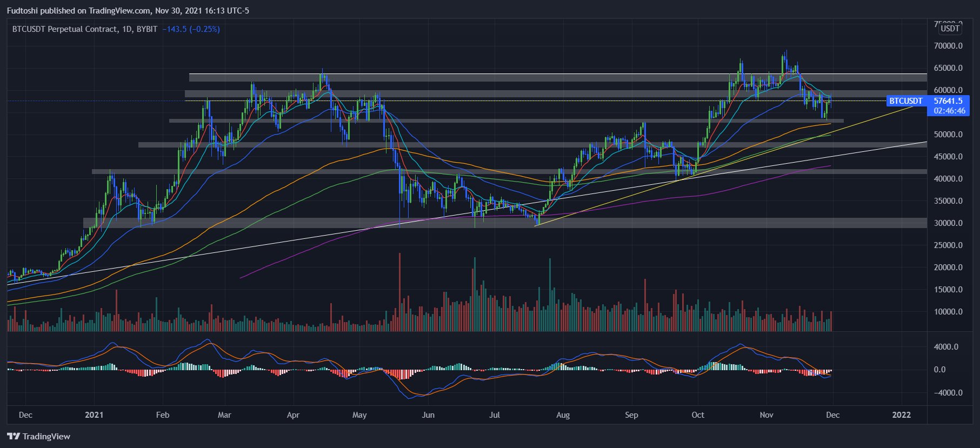Click the 15000.0 price axis label
The width and height of the screenshot is (980, 448).
[948, 290]
